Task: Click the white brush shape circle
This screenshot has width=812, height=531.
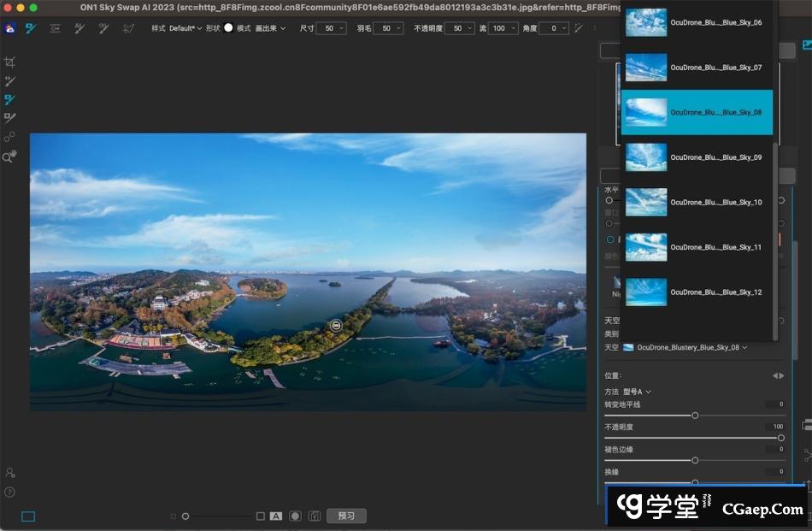Action: [x=228, y=28]
